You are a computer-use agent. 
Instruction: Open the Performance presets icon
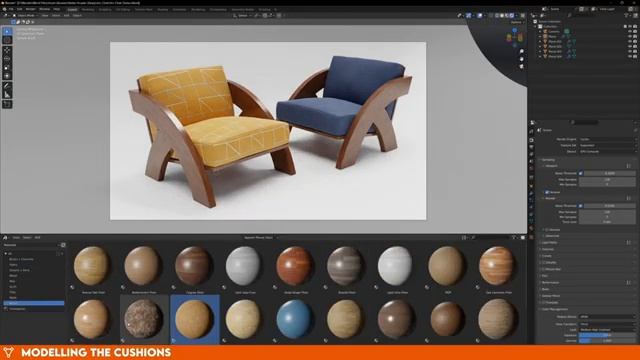click(629, 282)
